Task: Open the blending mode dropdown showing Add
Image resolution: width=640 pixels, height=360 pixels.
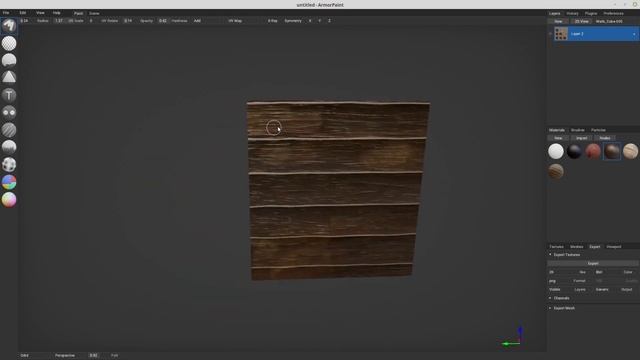Action: pos(206,21)
